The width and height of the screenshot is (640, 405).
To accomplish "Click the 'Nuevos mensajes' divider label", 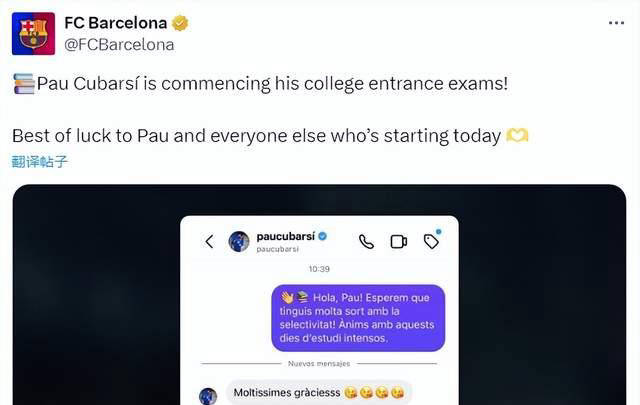I will 319,363.
